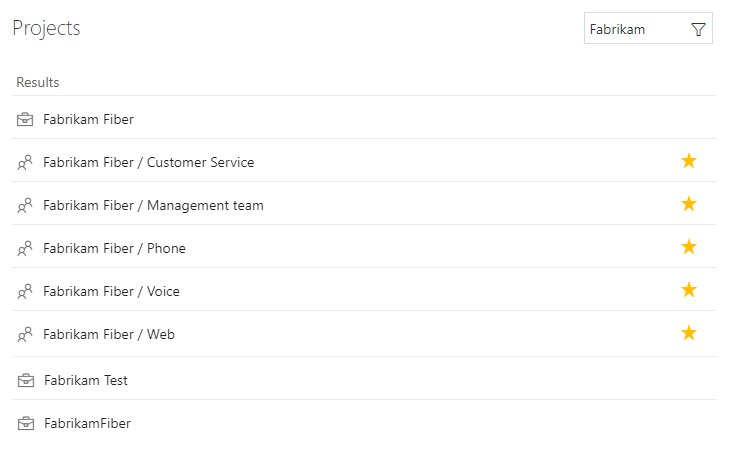Toggle favorite star for Management team
This screenshot has width=740, height=450.
point(689,204)
